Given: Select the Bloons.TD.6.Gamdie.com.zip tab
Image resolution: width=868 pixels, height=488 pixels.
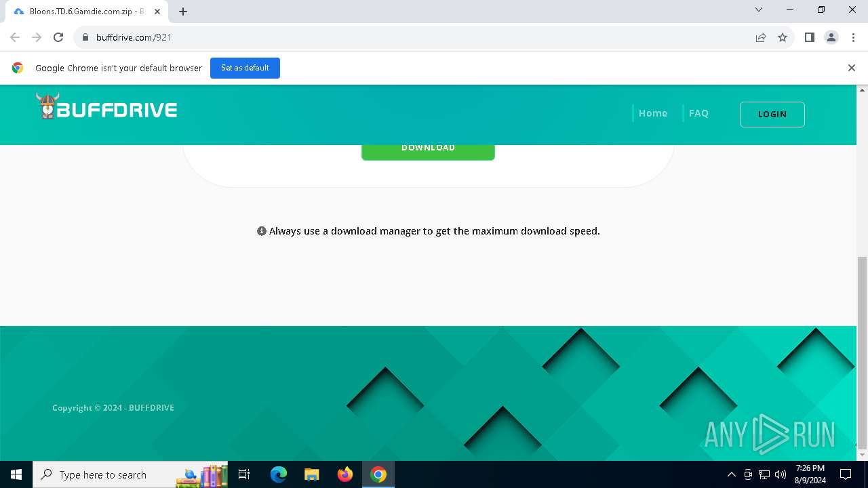Looking at the screenshot, I should coord(86,12).
